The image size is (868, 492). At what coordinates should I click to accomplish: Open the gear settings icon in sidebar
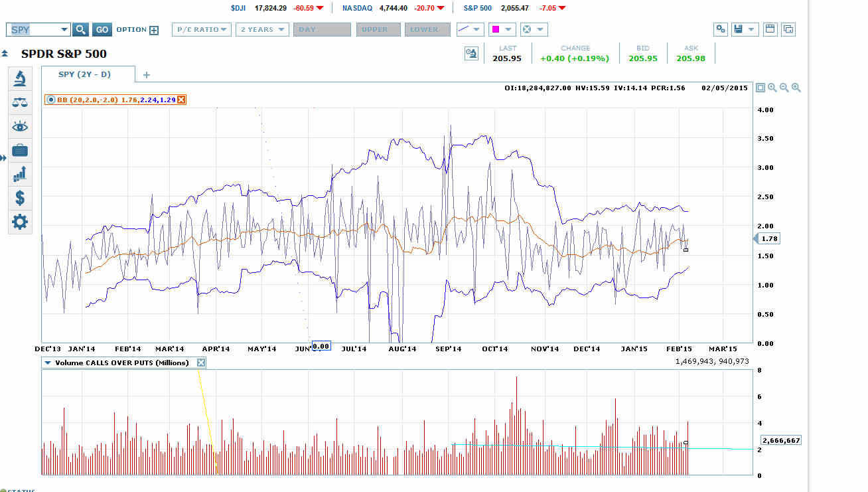click(x=20, y=222)
